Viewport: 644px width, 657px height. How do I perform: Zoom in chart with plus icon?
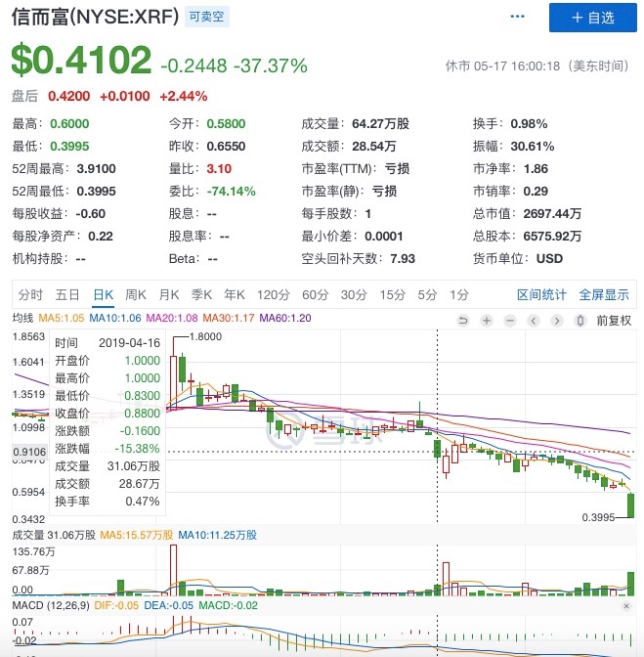(x=487, y=321)
